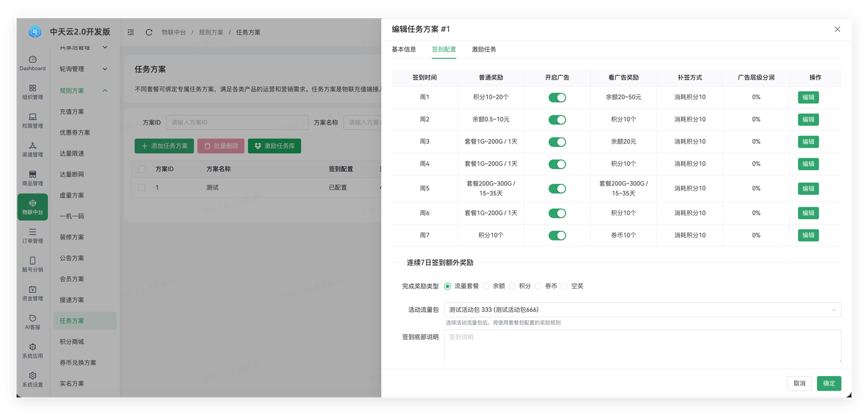Expand the 轮询管理 menu group
The height and width of the screenshot is (414, 868).
click(84, 69)
